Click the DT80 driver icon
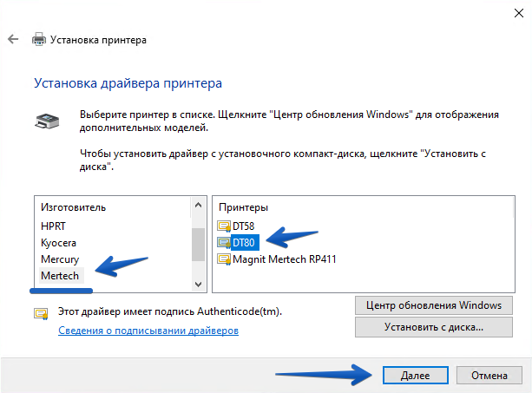 click(223, 242)
